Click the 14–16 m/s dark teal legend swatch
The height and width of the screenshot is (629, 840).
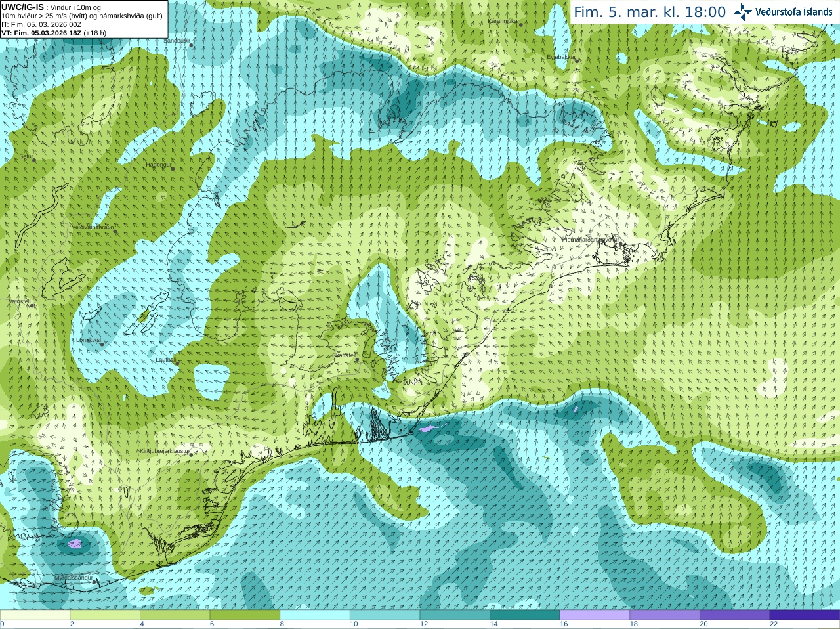[525, 615]
